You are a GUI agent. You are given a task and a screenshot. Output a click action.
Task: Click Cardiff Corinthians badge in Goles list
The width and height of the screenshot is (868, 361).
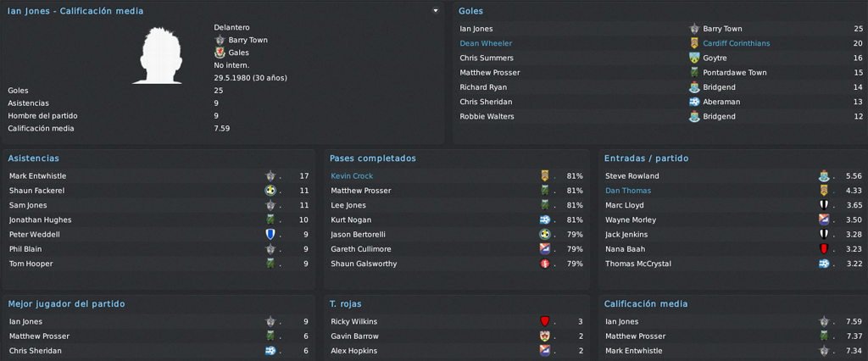(x=694, y=43)
